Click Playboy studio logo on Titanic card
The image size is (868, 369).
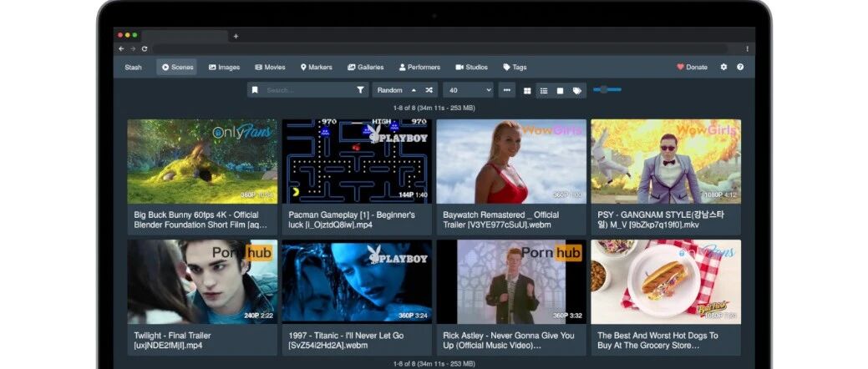point(398,255)
